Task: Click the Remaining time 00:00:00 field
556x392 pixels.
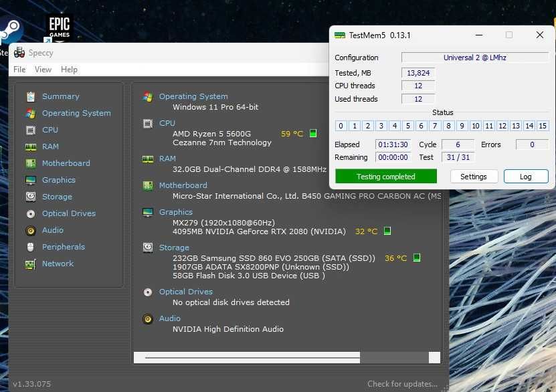Action: pos(393,157)
